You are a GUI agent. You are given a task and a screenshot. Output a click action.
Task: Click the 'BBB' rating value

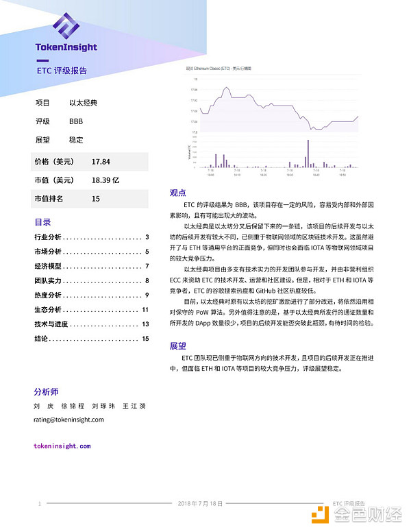76,121
